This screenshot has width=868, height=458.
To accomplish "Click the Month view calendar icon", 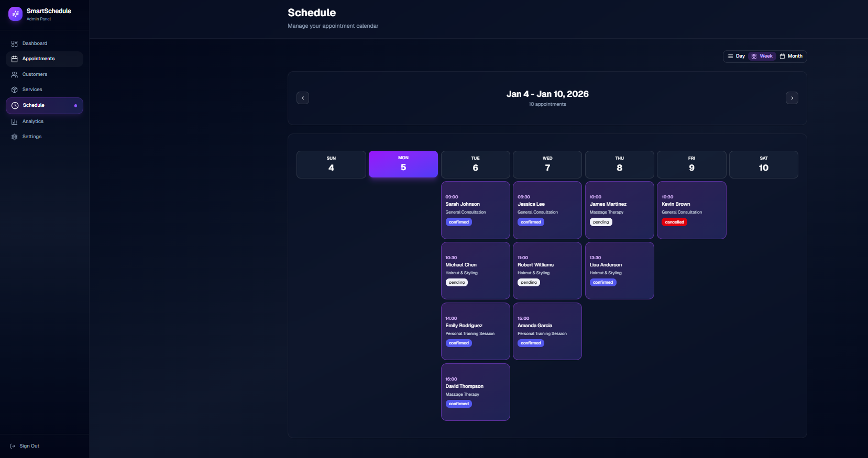I will (782, 56).
